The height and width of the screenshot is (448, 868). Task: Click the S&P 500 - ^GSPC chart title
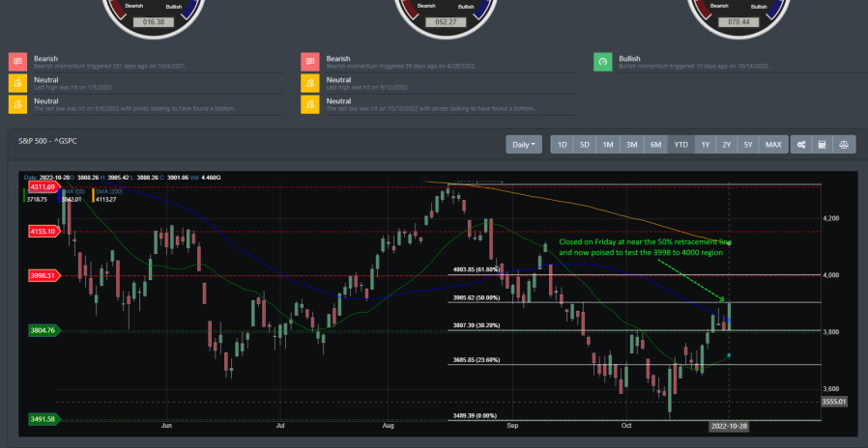click(x=47, y=141)
